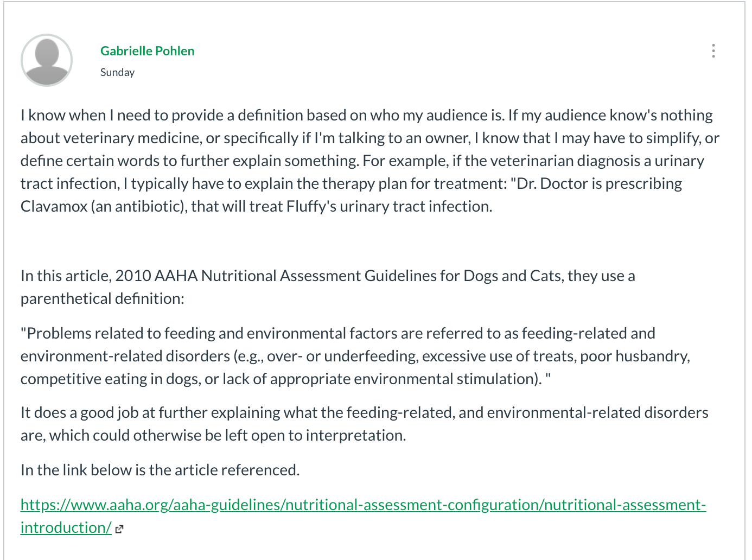Click the sentence starting 'It does a good job'
The width and height of the screenshot is (752, 560).
(x=365, y=424)
